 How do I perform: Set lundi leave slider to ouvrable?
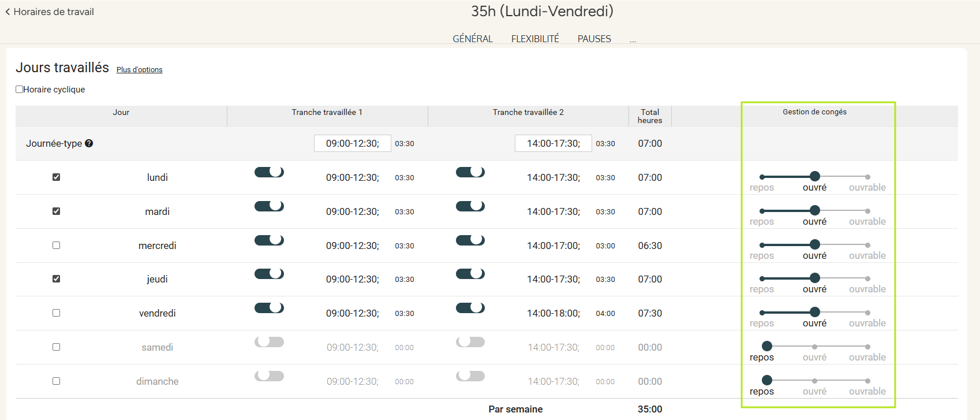pos(867,177)
